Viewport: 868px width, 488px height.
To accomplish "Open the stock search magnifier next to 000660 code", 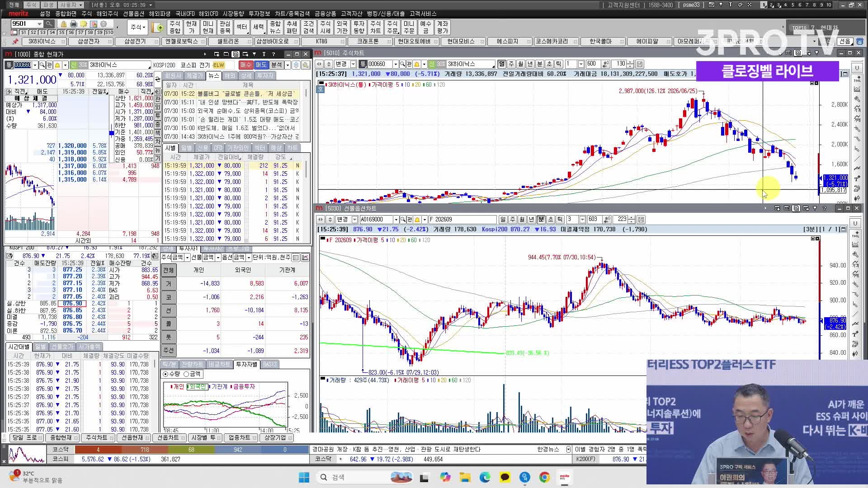I will coord(42,65).
